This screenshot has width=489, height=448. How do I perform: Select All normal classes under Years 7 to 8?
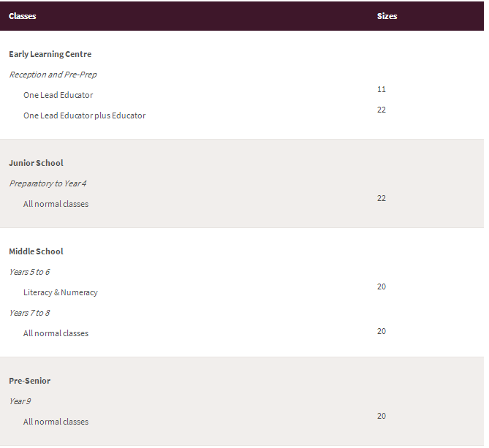(56, 333)
